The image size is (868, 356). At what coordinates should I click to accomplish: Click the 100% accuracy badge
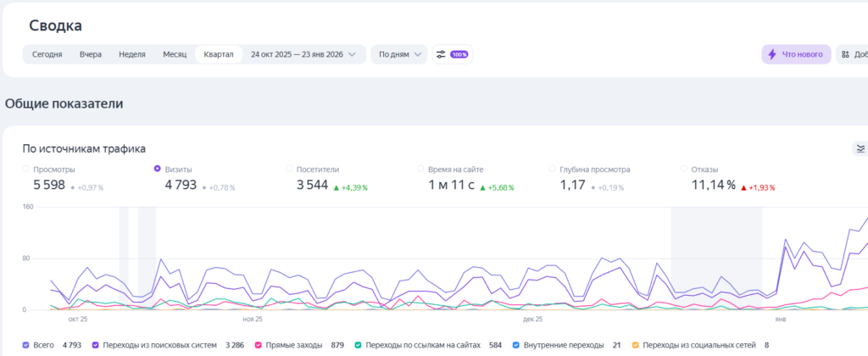coord(459,54)
